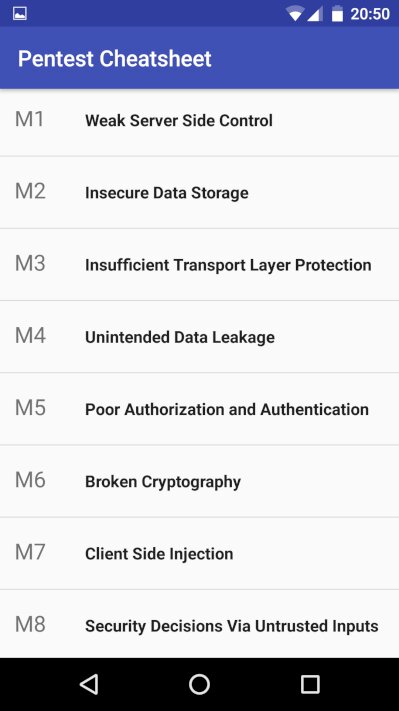Select Insufficient Transport Layer Protection
The width and height of the screenshot is (399, 711).
pyautogui.click(x=200, y=265)
